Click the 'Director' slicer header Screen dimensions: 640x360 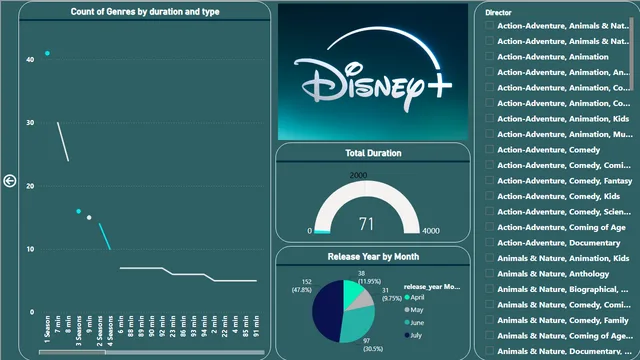pyautogui.click(x=498, y=13)
